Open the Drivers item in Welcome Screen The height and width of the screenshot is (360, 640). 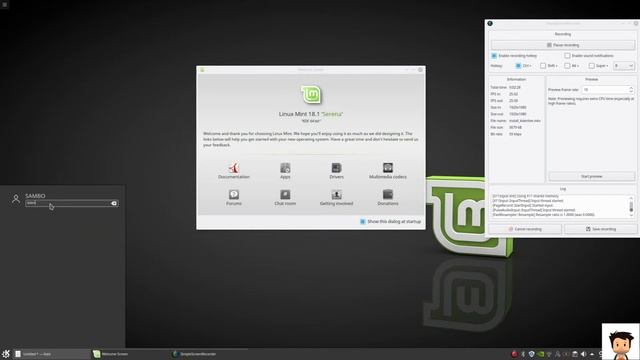[336, 171]
